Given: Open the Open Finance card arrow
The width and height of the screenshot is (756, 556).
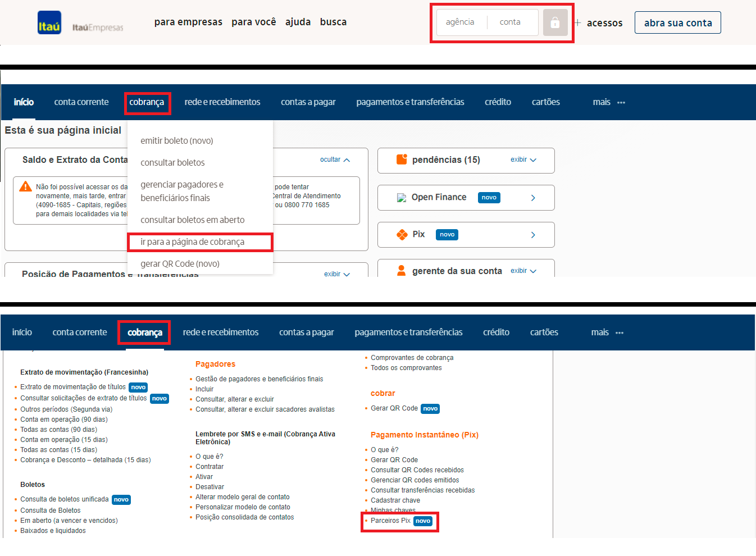Looking at the screenshot, I should pos(533,198).
